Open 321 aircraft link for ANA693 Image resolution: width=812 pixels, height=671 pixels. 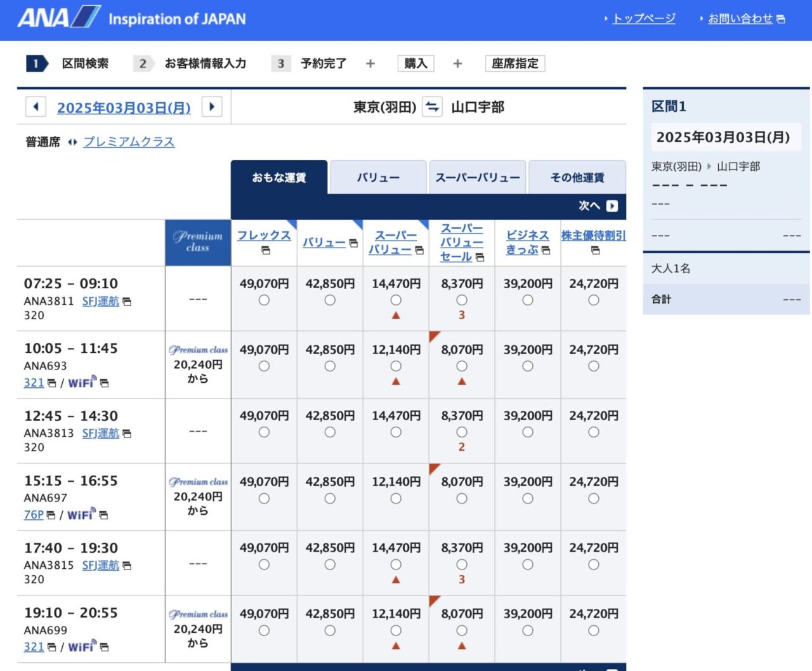(x=34, y=383)
